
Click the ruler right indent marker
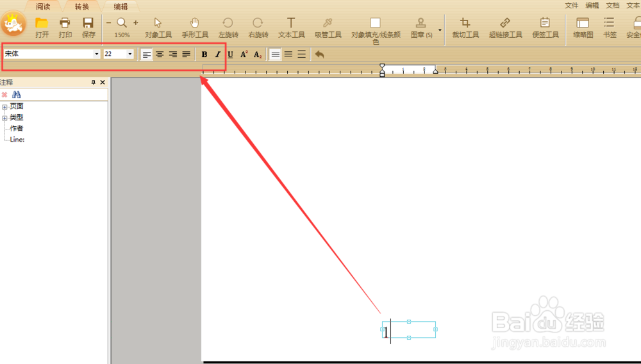435,71
